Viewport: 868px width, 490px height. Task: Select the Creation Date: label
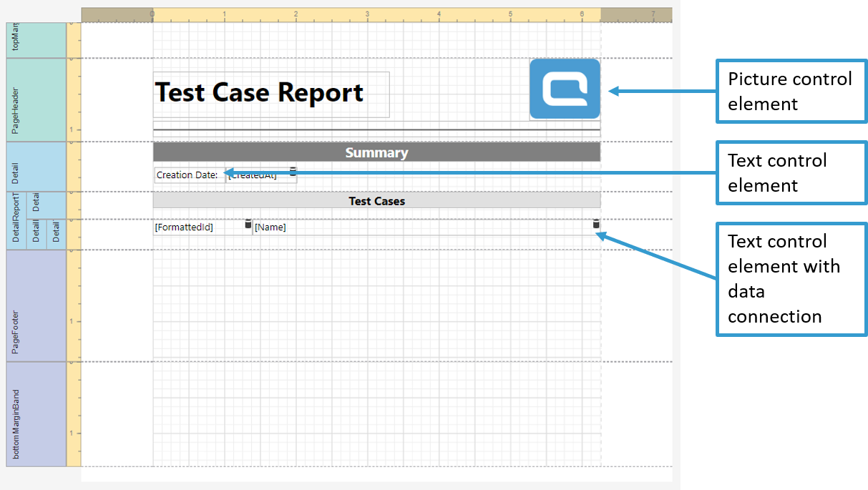(x=187, y=175)
